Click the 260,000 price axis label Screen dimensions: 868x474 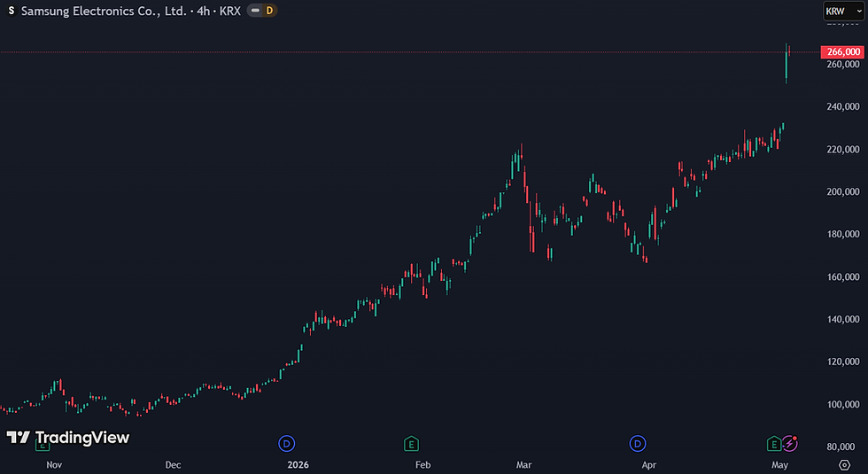pyautogui.click(x=842, y=64)
